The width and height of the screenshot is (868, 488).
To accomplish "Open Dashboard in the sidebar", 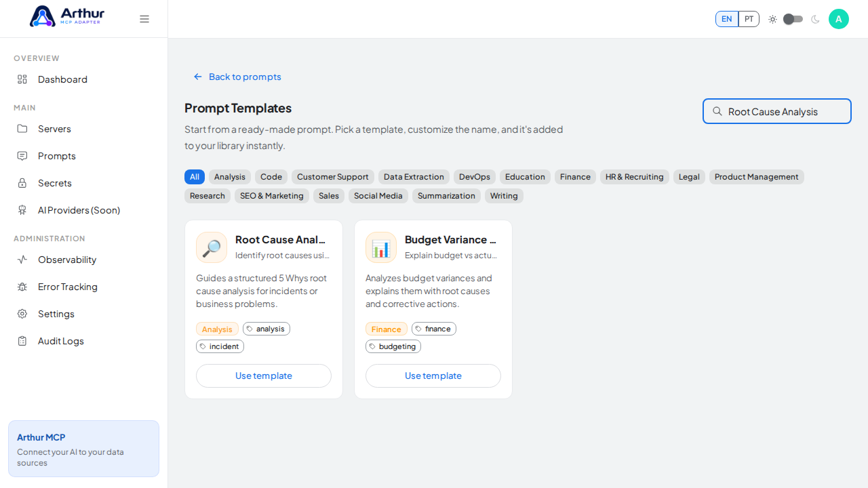I will click(84, 79).
